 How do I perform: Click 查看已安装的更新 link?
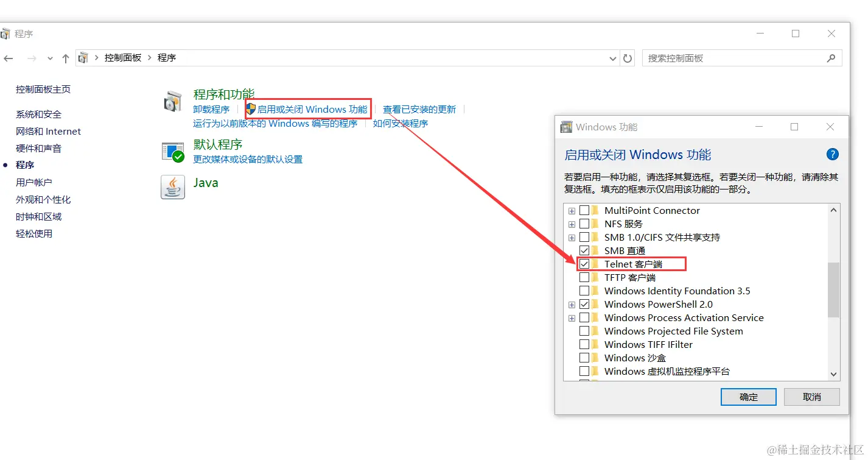[419, 110]
